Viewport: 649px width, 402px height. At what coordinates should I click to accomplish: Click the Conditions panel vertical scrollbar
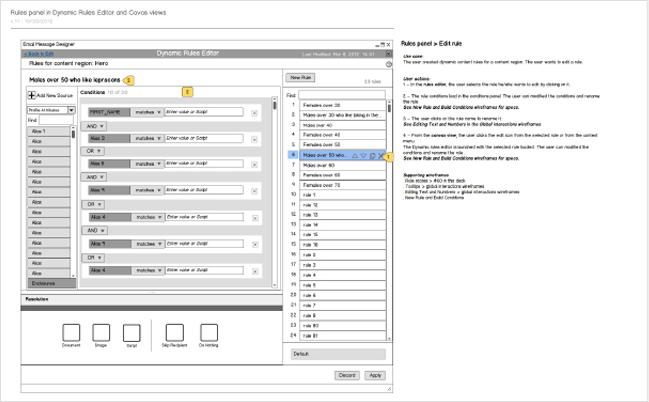[274, 192]
